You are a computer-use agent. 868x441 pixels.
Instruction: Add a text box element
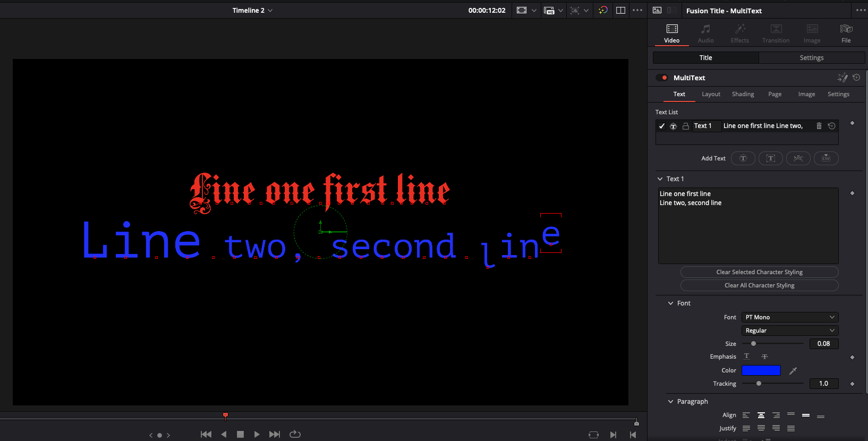tap(771, 158)
